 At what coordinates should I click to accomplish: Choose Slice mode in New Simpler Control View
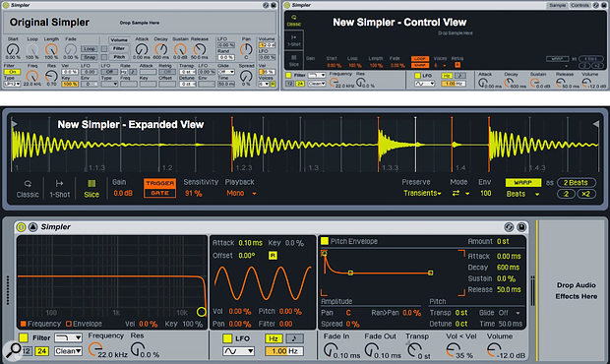(x=294, y=60)
